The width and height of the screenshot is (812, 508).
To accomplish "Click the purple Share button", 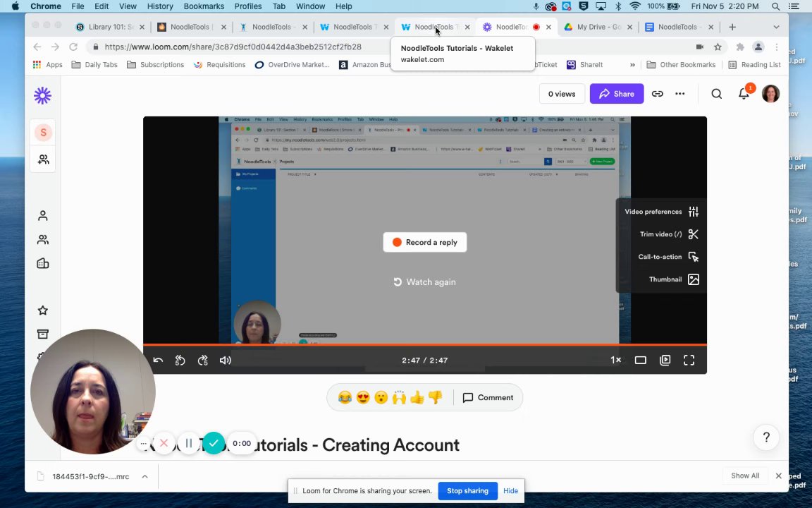I will 616,94.
